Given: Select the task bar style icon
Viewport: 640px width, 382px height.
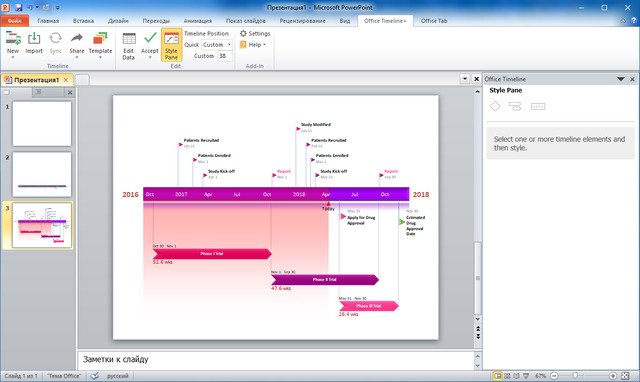Looking at the screenshot, I should point(515,107).
